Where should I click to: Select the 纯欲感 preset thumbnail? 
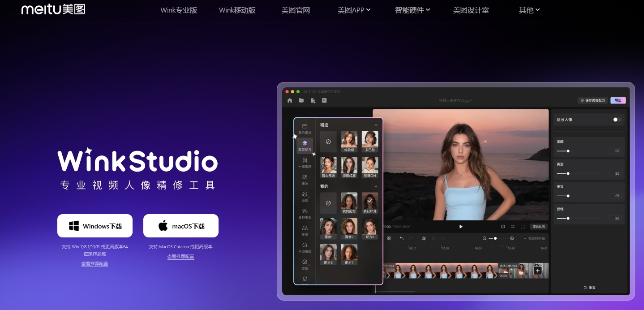[349, 142]
